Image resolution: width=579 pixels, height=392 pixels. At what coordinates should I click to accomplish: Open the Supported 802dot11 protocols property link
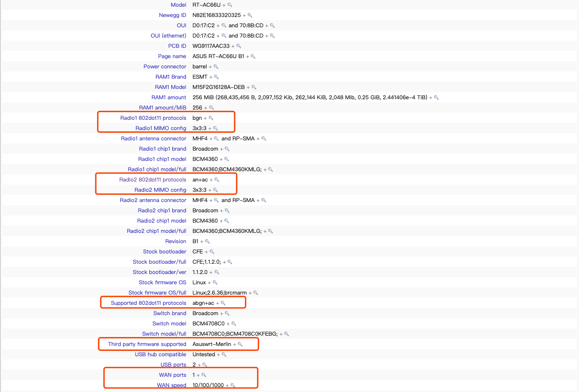(x=148, y=303)
